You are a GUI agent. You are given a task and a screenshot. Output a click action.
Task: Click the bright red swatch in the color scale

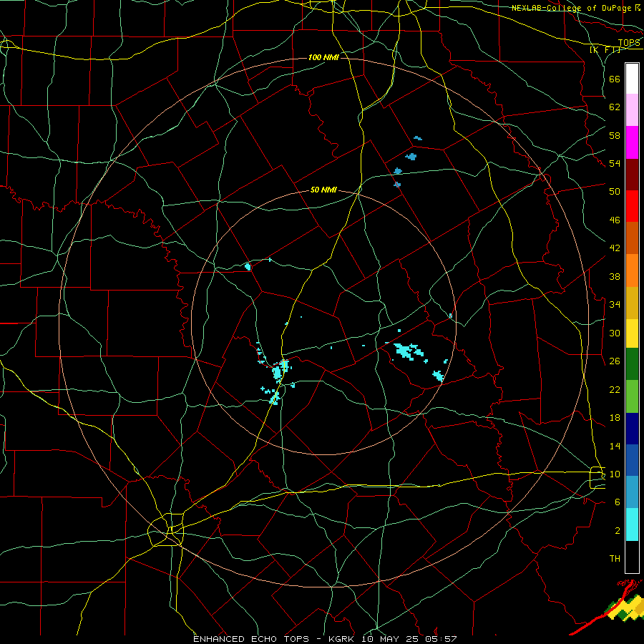click(x=632, y=206)
